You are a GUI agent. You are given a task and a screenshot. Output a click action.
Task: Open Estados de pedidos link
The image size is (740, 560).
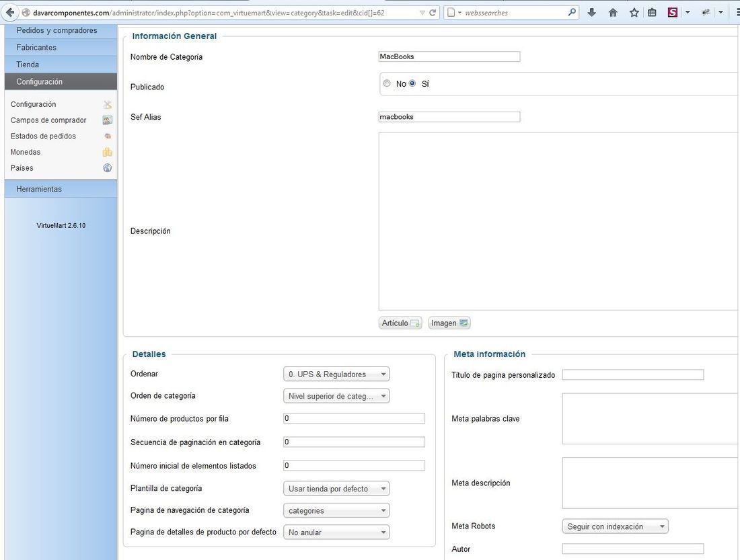tap(43, 136)
